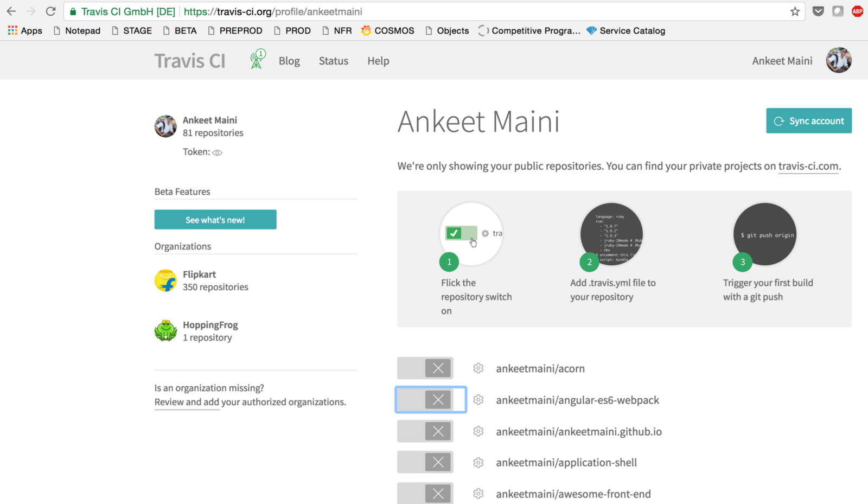The image size is (868, 504).
Task: Open settings gear for ankeetmaini/application-shell
Action: pyautogui.click(x=478, y=463)
